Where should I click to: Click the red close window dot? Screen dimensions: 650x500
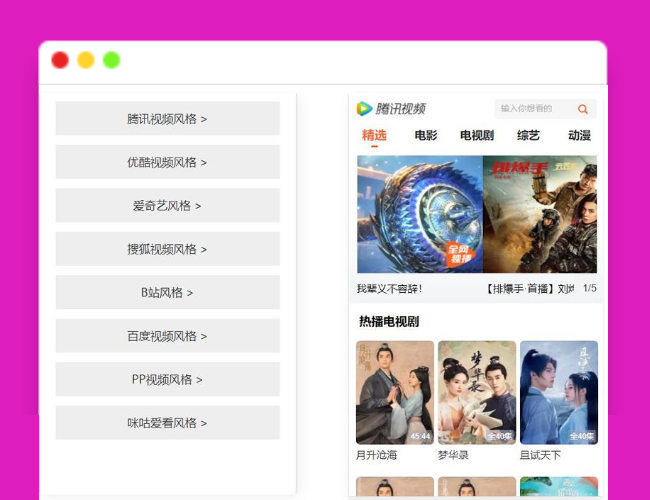(x=60, y=60)
